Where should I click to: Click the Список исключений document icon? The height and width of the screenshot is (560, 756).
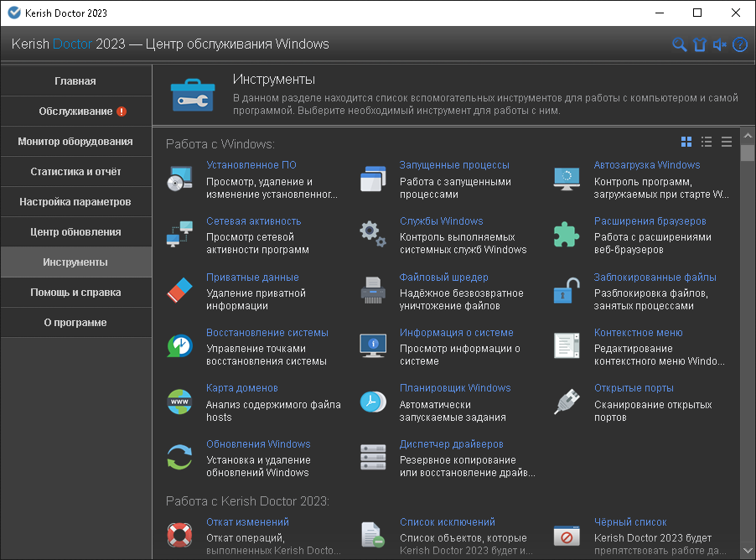373,536
